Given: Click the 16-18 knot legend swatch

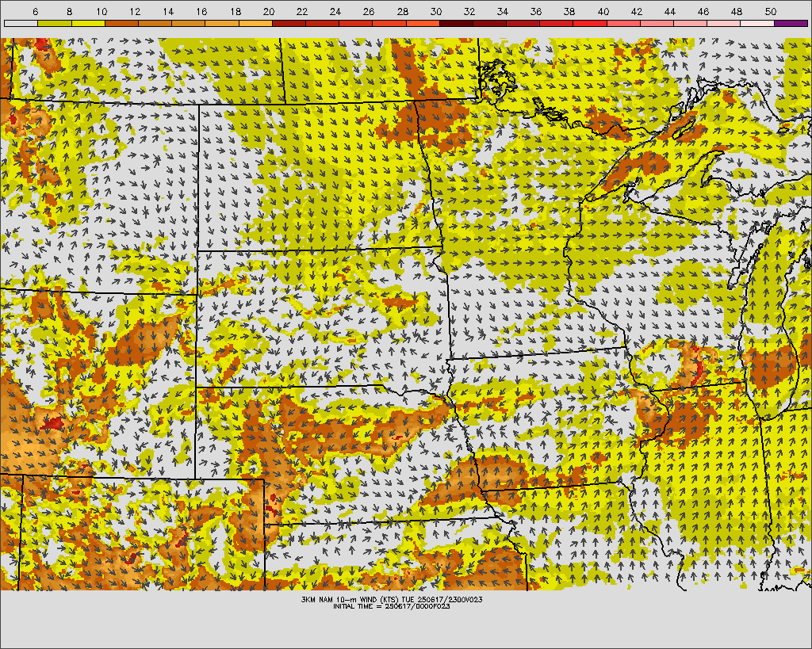Looking at the screenshot, I should pos(222,23).
